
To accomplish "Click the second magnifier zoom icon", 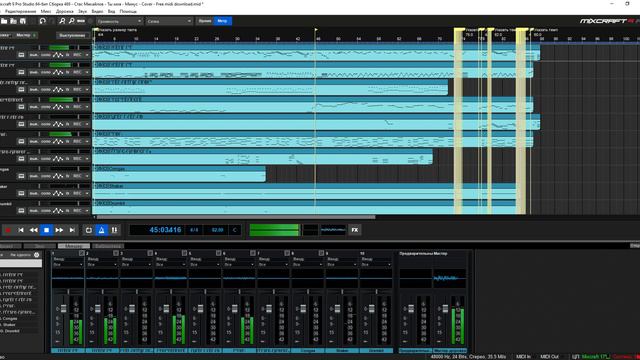I will tap(71, 21).
